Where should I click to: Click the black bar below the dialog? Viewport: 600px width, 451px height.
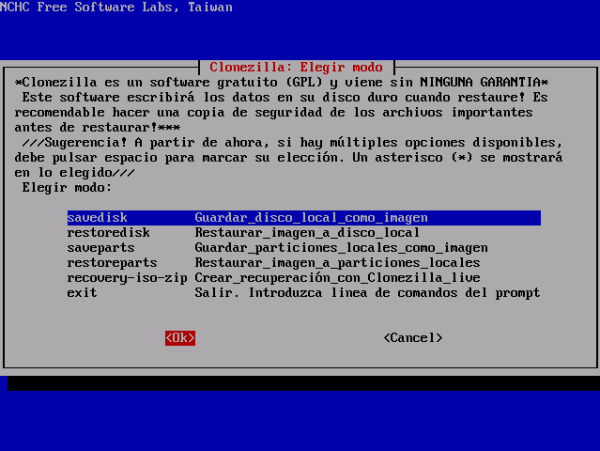coord(300,383)
